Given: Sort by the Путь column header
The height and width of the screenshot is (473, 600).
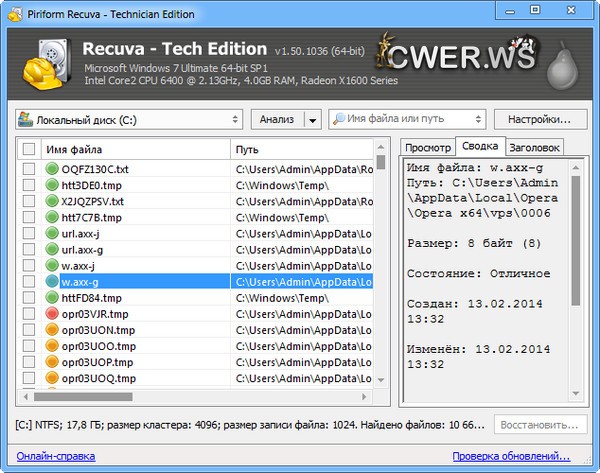Looking at the screenshot, I should pyautogui.click(x=300, y=149).
